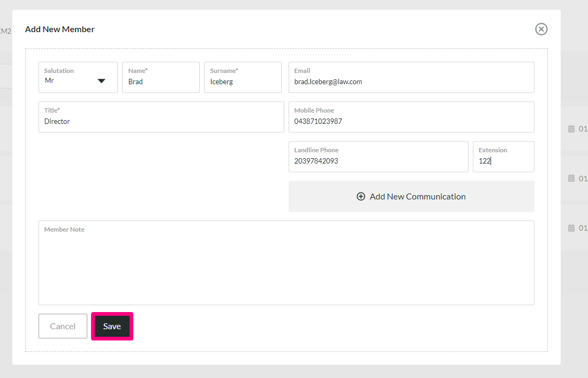This screenshot has height=378, width=588.
Task: Open the Salutation dropdown
Action: coord(78,77)
